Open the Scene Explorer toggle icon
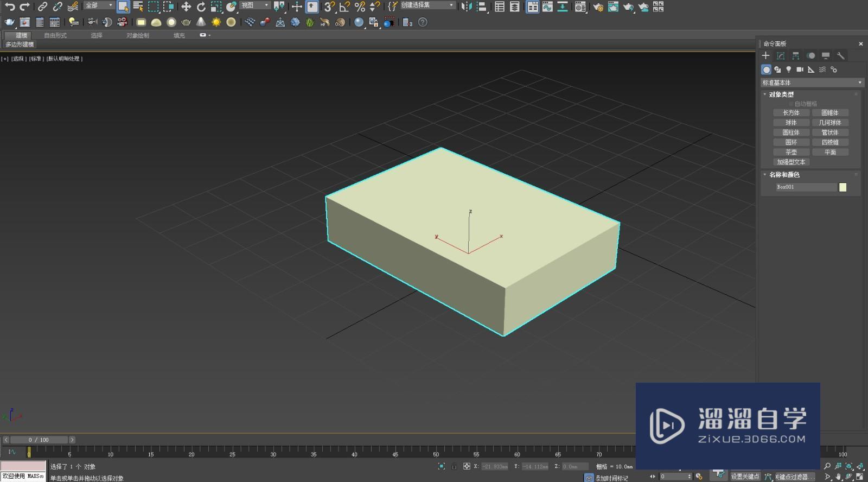Image resolution: width=868 pixels, height=482 pixels. click(x=500, y=7)
